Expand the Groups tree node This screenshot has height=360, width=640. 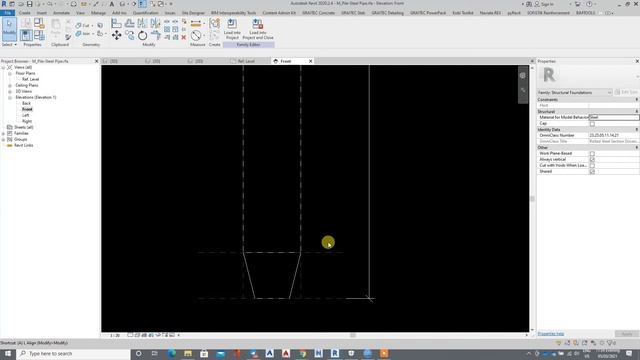click(4, 140)
